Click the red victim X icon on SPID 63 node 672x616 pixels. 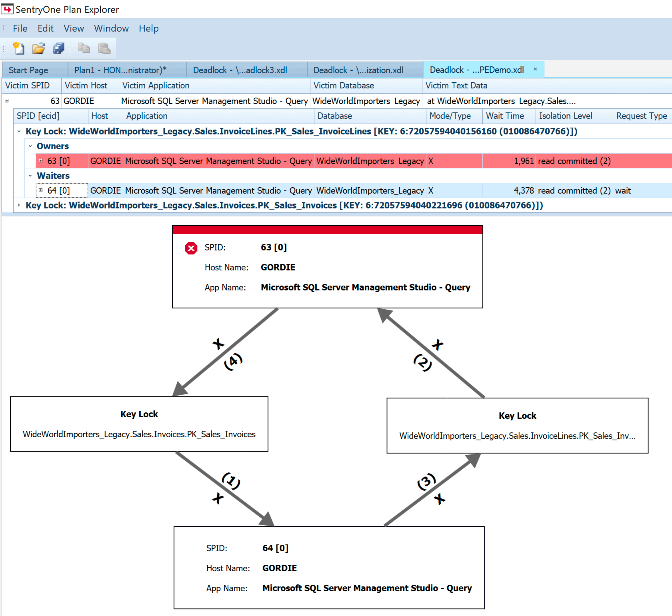pos(191,248)
